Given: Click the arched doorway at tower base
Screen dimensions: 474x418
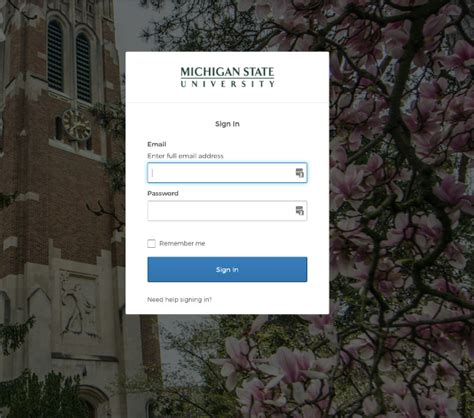Looking at the screenshot, I should [x=90, y=403].
